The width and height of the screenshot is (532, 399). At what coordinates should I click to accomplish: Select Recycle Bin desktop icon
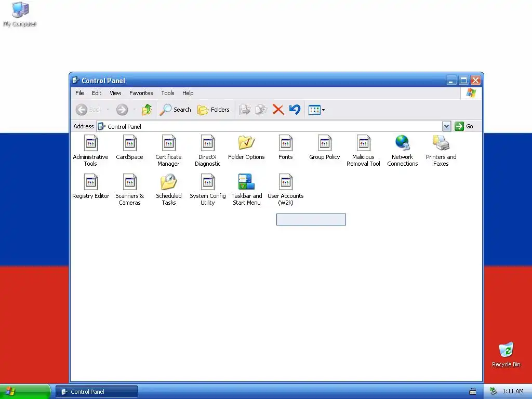click(x=506, y=355)
